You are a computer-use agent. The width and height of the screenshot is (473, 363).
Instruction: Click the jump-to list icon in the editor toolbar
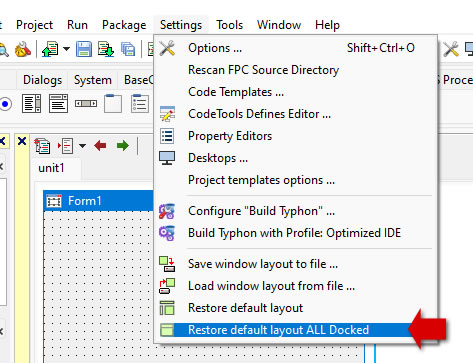[x=66, y=146]
